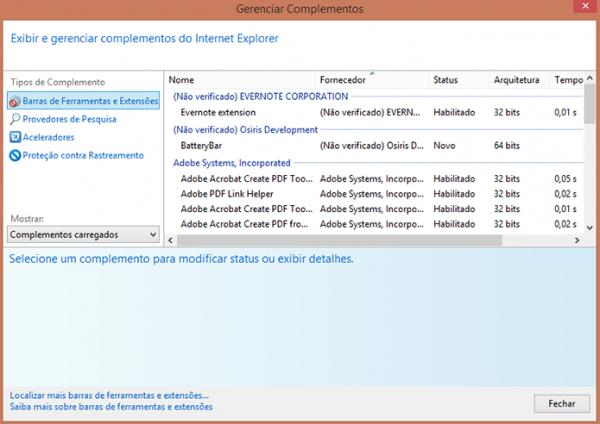Open Saiba mais sobre barras de ferramentas link
This screenshot has height=424, width=600.
pos(111,407)
